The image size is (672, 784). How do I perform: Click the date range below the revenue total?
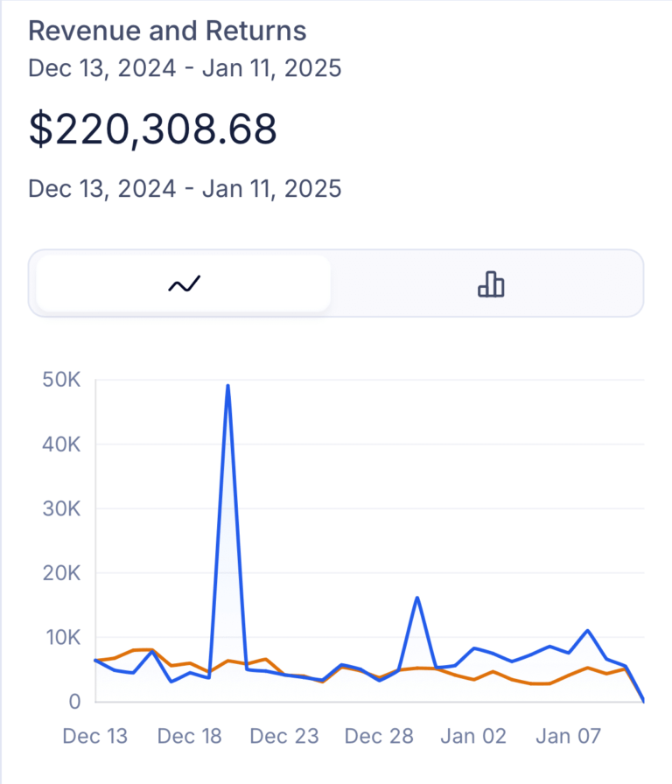(185, 188)
